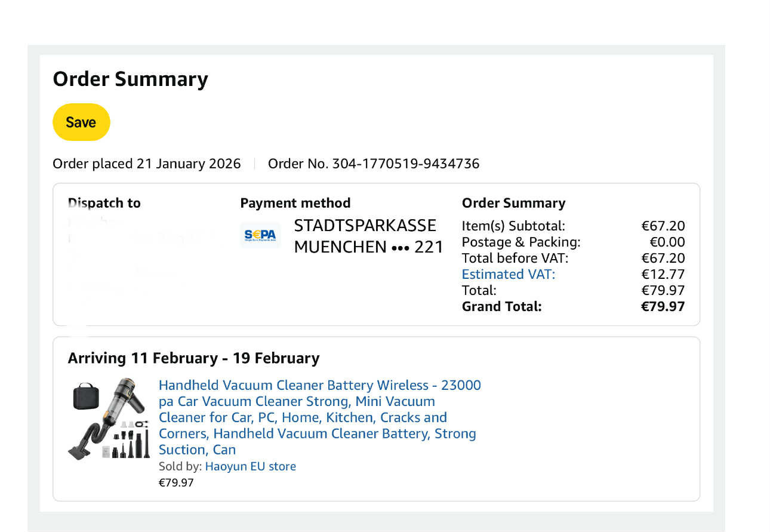Open the handheld vacuum cleaner product image
This screenshot has height=532, width=770.
point(108,419)
